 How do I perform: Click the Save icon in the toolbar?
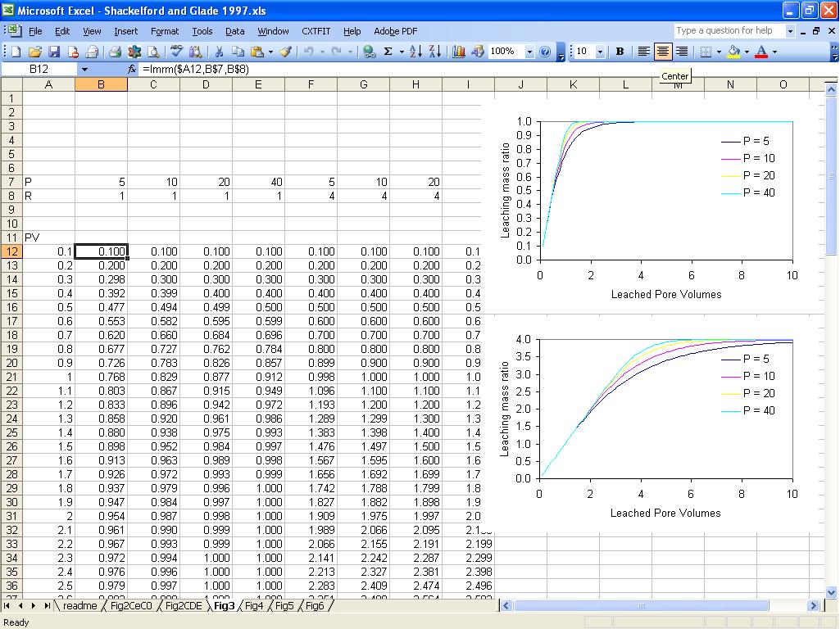(x=54, y=52)
